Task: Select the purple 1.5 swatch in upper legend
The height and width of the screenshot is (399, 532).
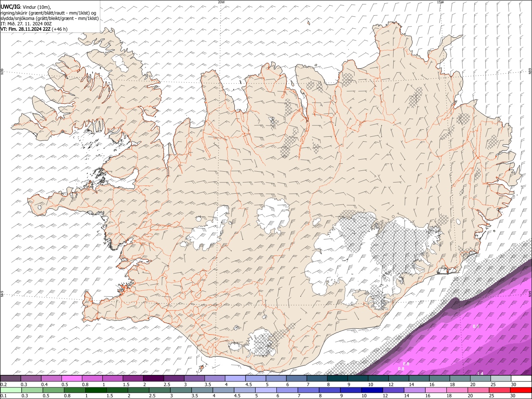Action: click(133, 379)
